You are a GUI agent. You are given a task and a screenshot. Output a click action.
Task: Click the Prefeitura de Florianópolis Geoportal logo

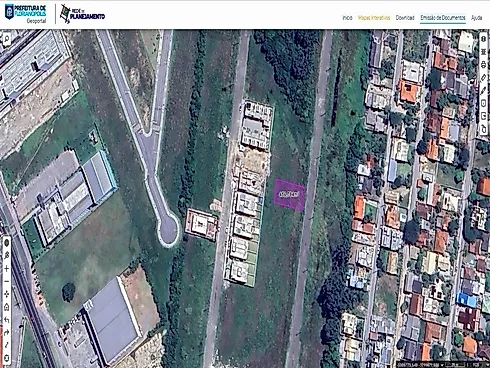[25, 14]
